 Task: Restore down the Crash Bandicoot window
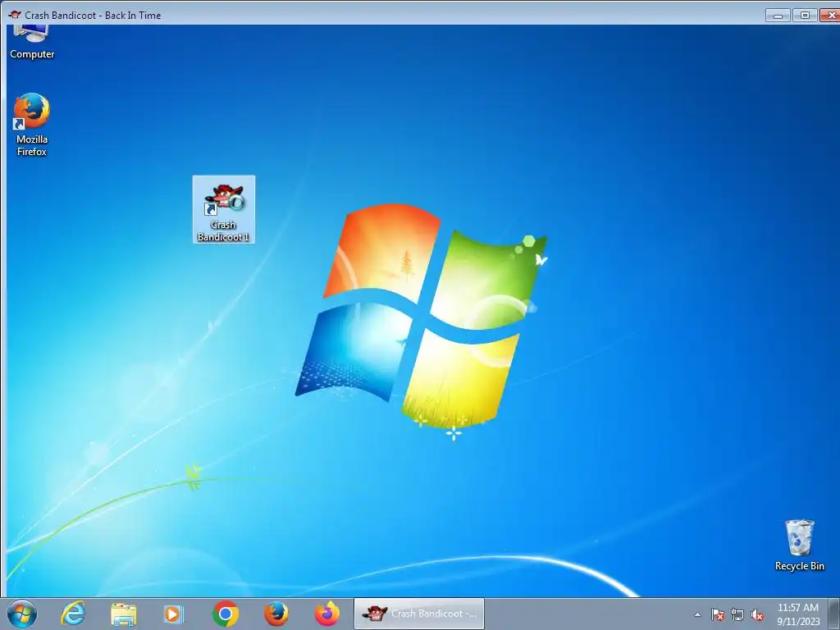(805, 15)
